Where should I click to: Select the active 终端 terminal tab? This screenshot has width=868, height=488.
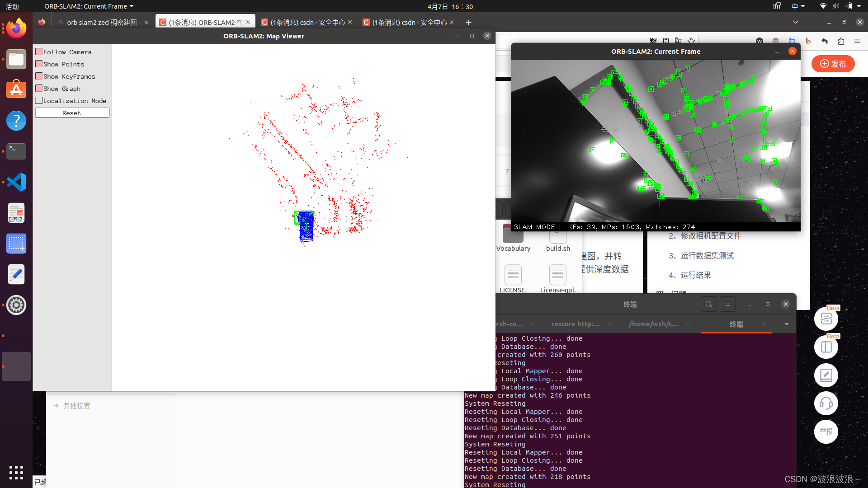pos(736,324)
